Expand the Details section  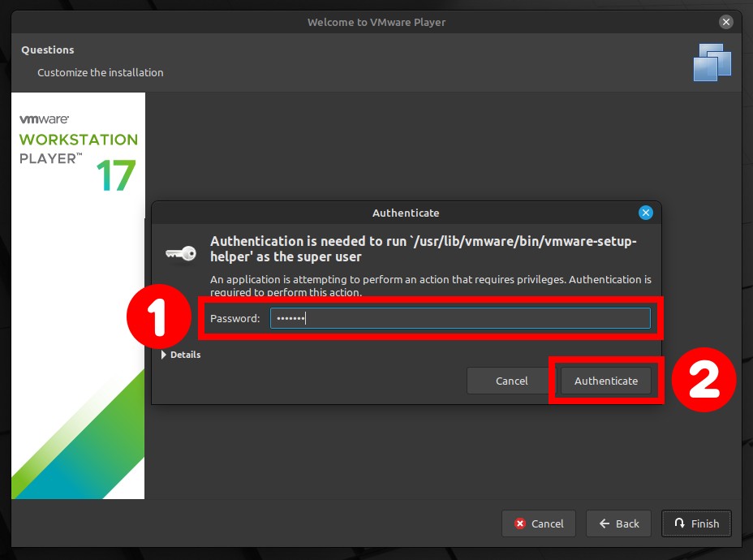click(181, 355)
